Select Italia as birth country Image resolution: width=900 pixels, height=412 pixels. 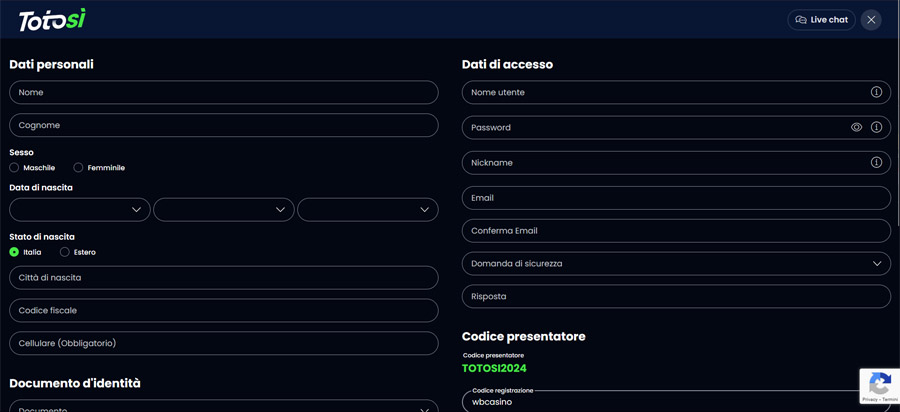[x=15, y=252]
